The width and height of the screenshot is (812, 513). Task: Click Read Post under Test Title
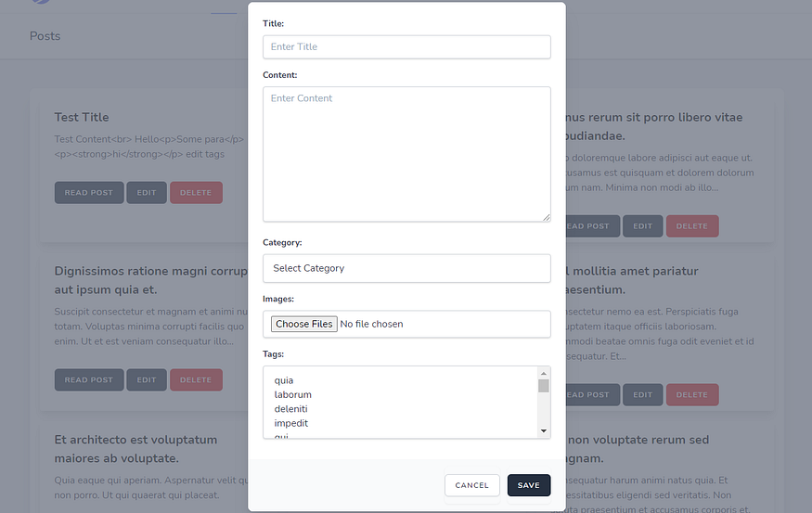[89, 193]
